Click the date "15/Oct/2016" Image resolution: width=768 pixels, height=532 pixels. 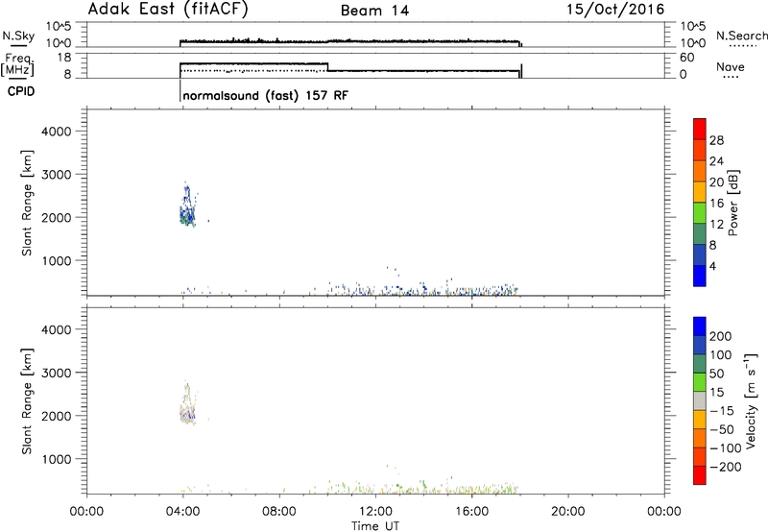coord(615,10)
